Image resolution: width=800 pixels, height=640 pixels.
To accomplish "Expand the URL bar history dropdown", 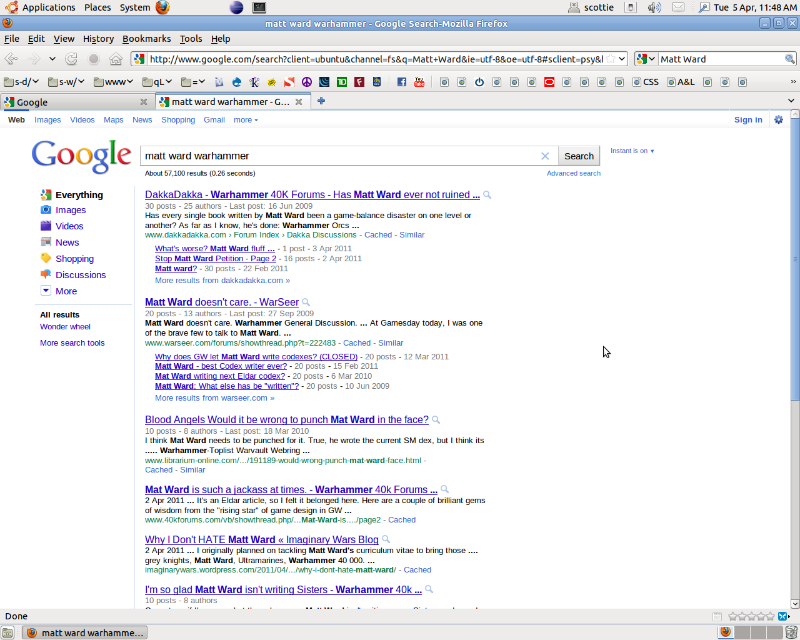I will click(622, 59).
